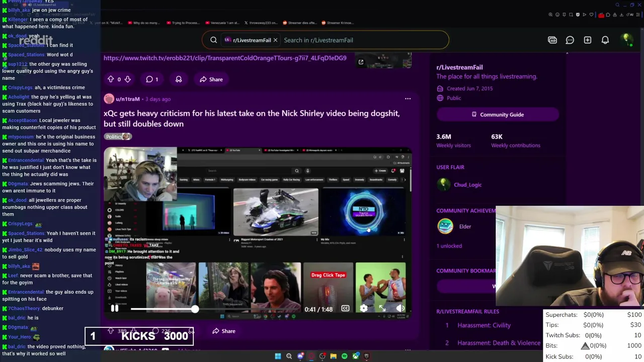
Task: Open the Community Guide button
Action: (498, 115)
